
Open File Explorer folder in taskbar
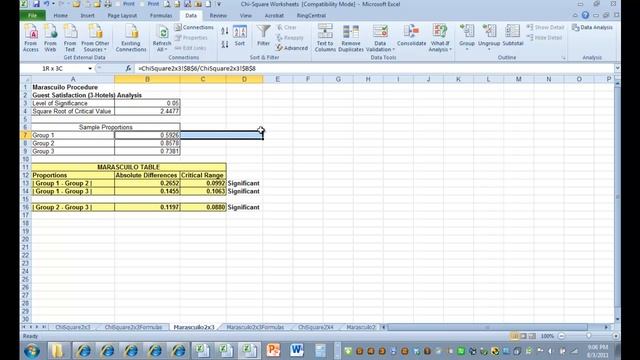tap(58, 351)
